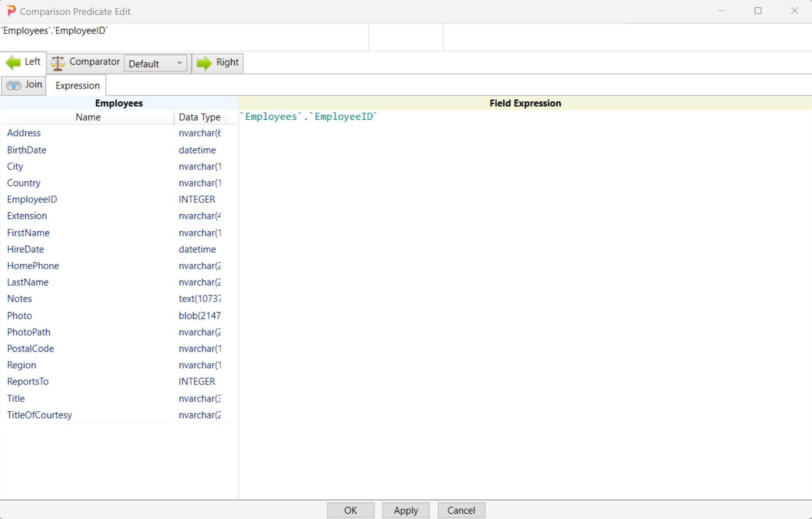Open the Comparator Default dropdown
Viewport: 812px width, 519px height.
[x=155, y=63]
